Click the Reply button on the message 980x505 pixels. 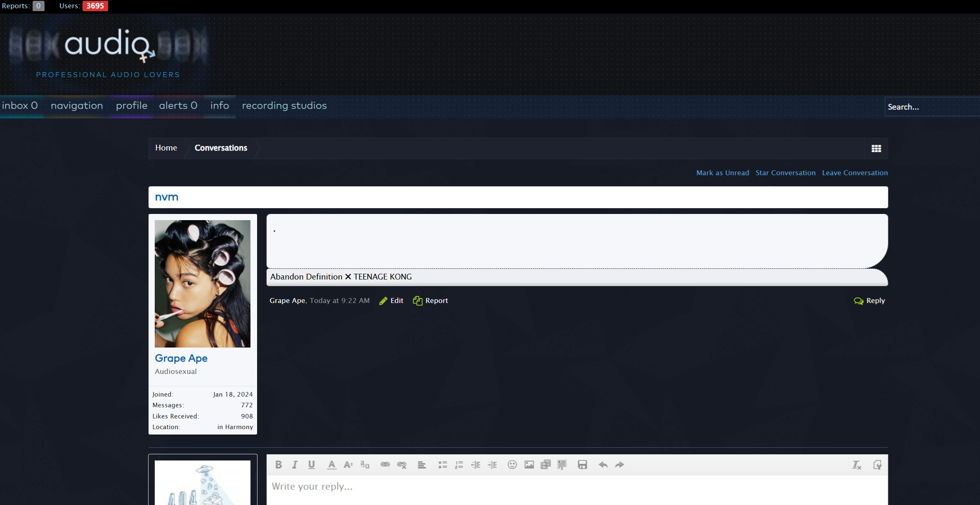click(x=869, y=301)
